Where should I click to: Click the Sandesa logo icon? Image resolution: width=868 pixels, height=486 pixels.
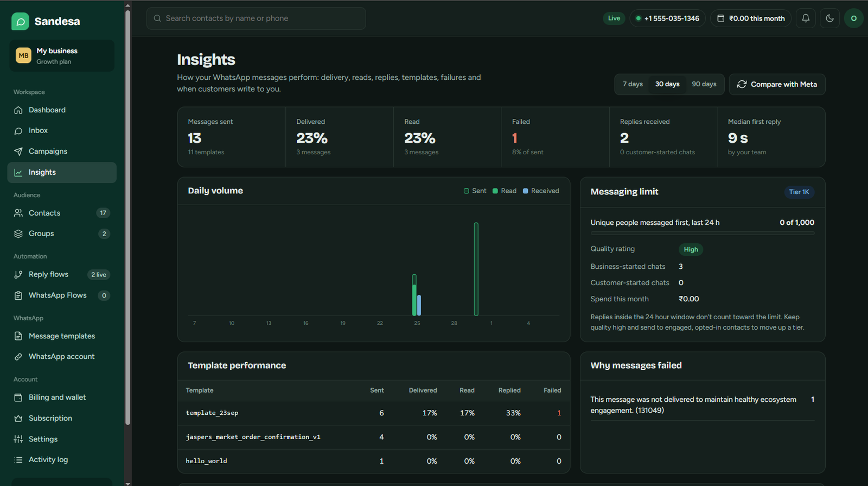[x=20, y=21]
